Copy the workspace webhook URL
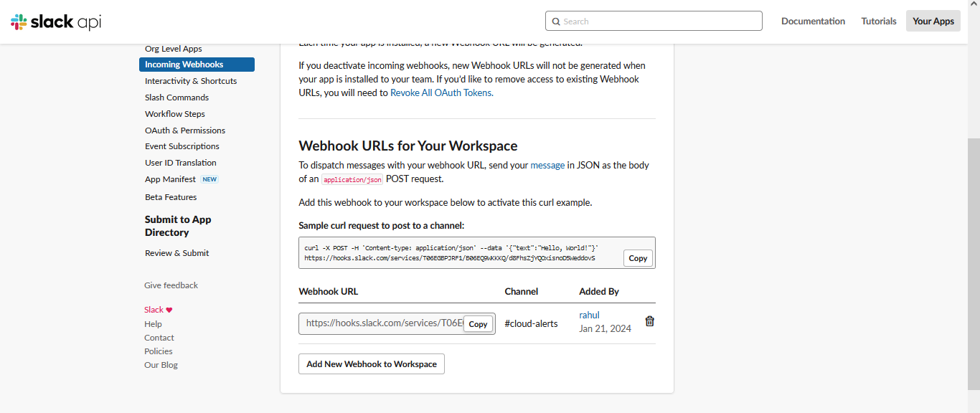 pos(478,323)
